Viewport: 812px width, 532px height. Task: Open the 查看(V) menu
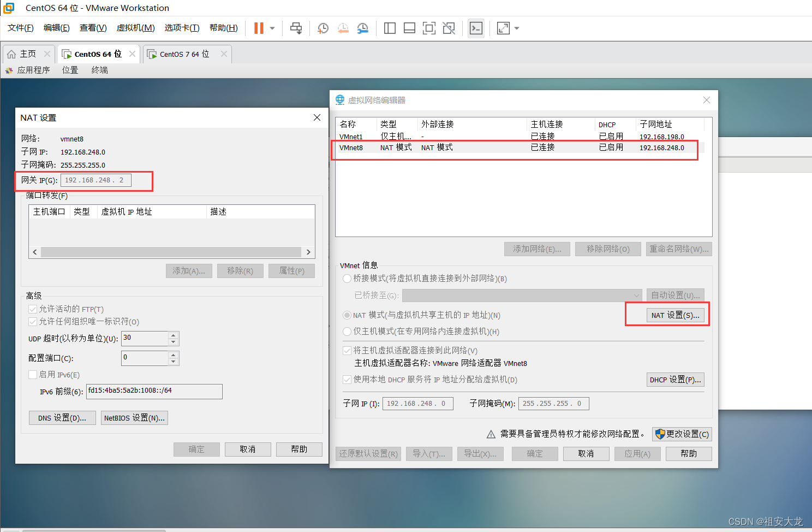[93, 28]
